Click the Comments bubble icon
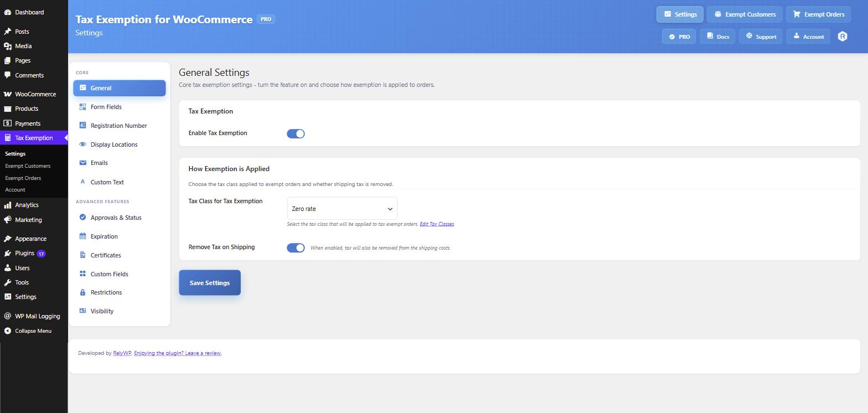868x413 pixels. [7, 75]
